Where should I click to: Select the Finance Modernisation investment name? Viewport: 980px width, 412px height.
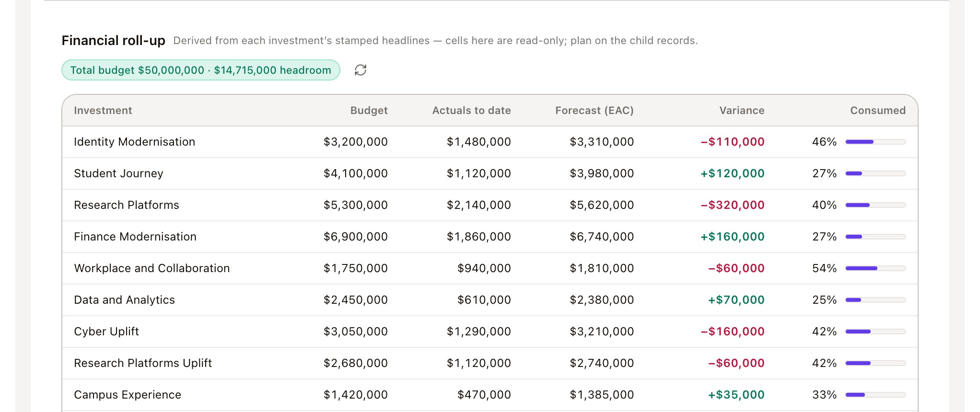coord(135,237)
